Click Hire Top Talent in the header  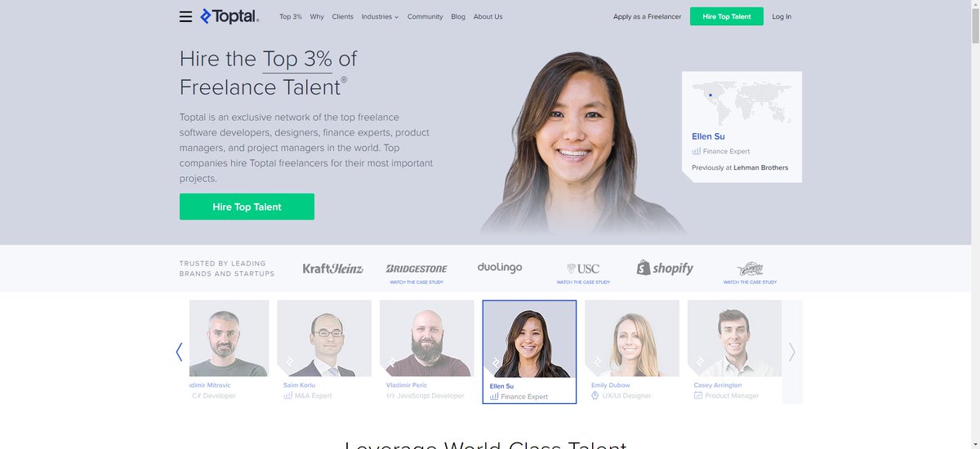727,16
